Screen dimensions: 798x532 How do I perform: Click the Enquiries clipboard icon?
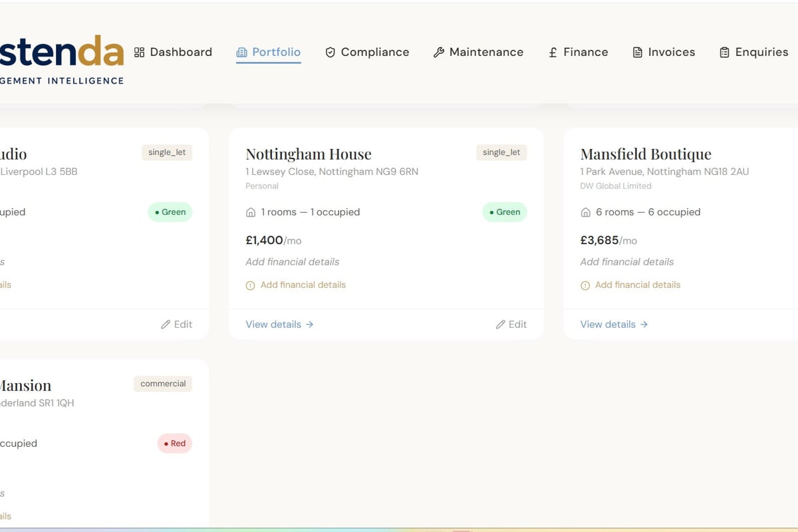pos(724,52)
